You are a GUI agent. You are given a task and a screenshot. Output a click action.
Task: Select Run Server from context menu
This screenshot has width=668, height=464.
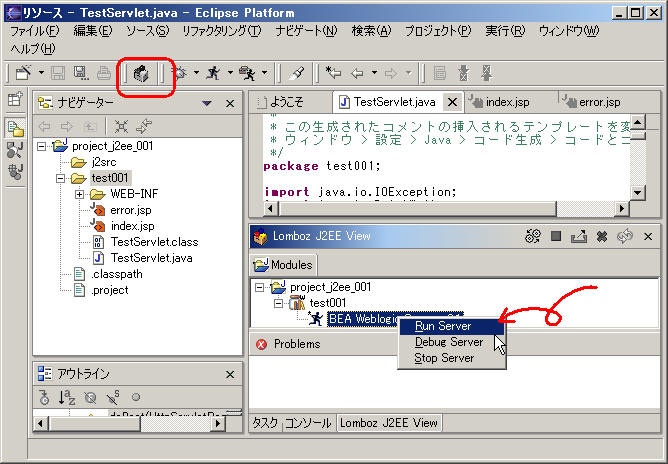pos(444,326)
